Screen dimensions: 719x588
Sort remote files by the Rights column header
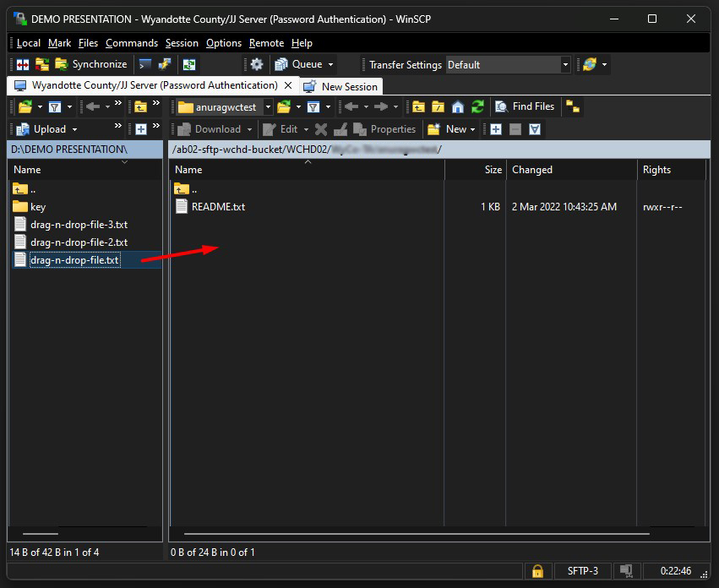pyautogui.click(x=672, y=170)
